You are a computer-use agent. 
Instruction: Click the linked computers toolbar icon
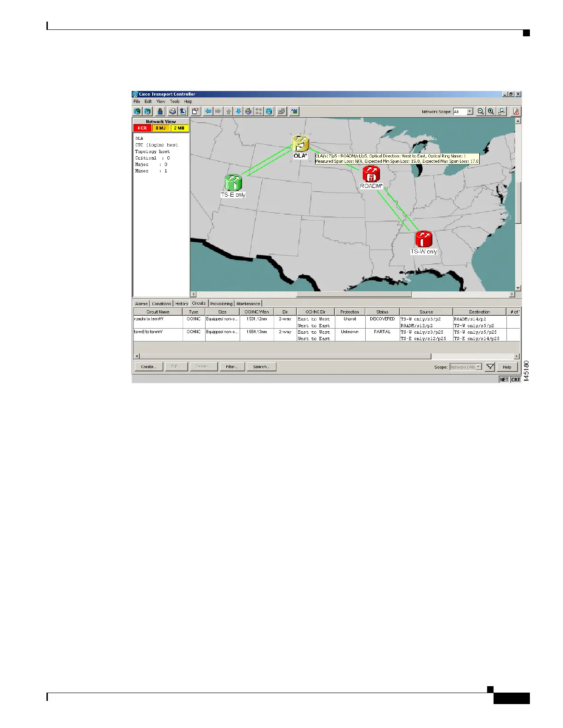click(281, 111)
